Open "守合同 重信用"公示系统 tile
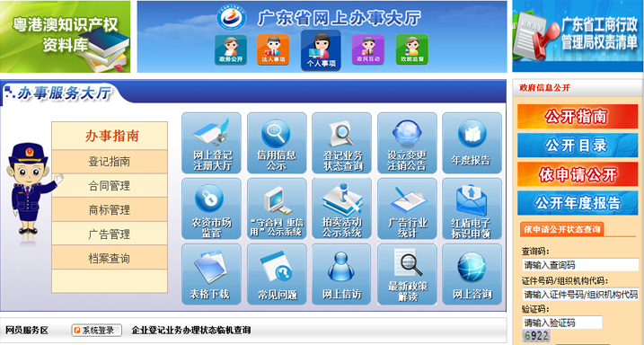Viewport: 644px width, 345px height. [x=277, y=208]
